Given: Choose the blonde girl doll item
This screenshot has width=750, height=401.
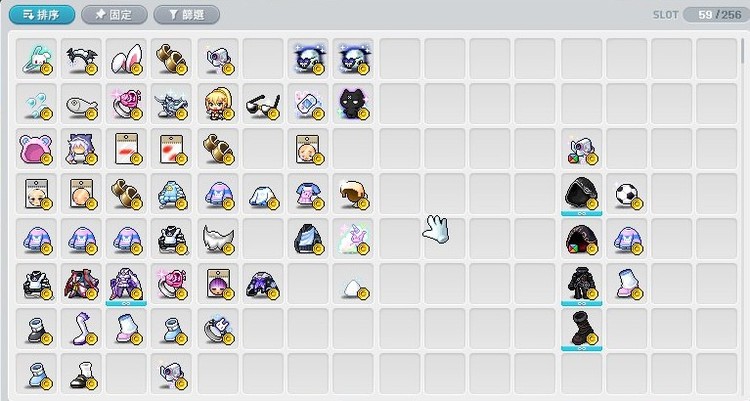Looking at the screenshot, I should 218,104.
